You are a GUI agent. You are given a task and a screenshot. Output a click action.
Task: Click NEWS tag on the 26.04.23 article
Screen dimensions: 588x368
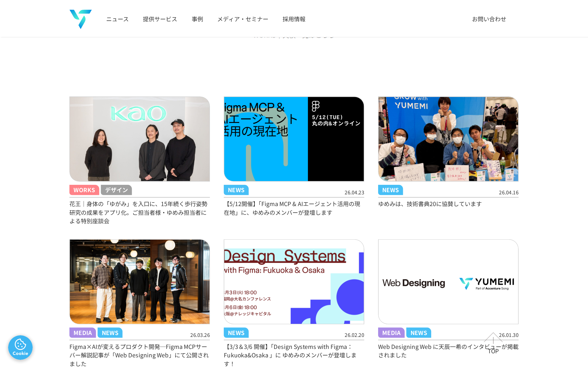(x=236, y=190)
